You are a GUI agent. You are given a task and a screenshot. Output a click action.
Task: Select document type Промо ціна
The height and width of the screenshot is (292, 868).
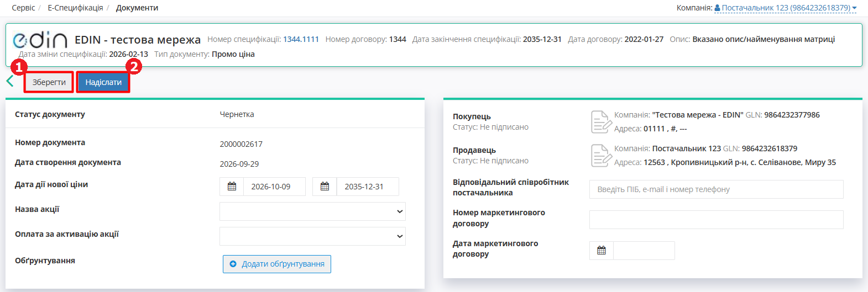pos(233,54)
